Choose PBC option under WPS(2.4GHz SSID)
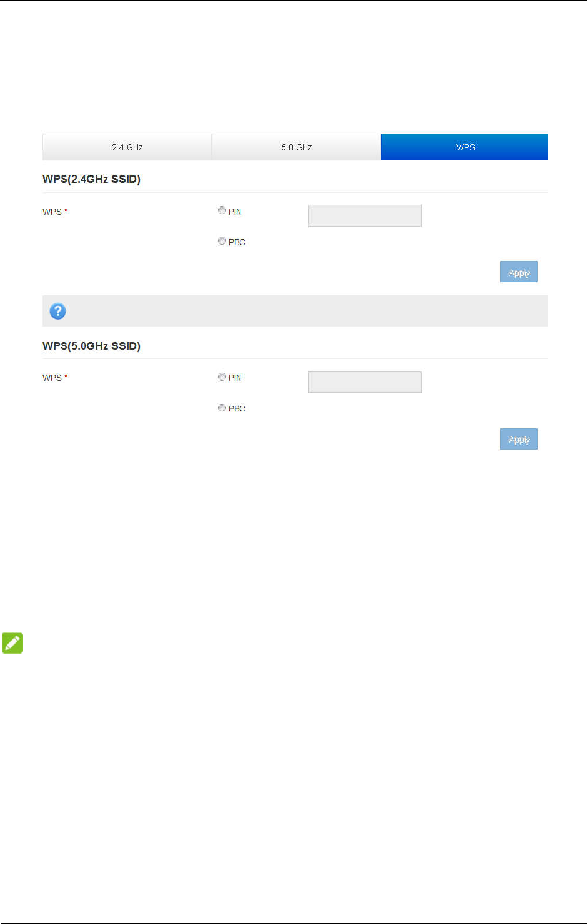Screen dimensions: 587x924 (x=222, y=241)
